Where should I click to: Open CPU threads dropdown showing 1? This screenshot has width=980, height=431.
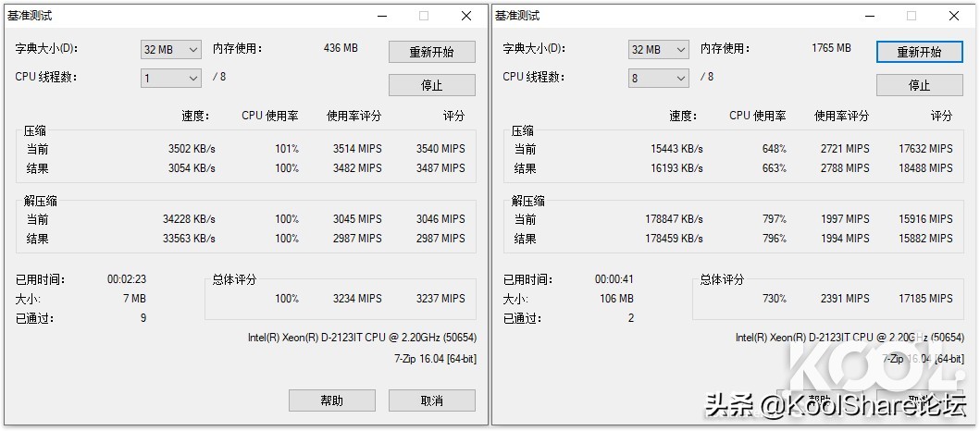coord(170,78)
